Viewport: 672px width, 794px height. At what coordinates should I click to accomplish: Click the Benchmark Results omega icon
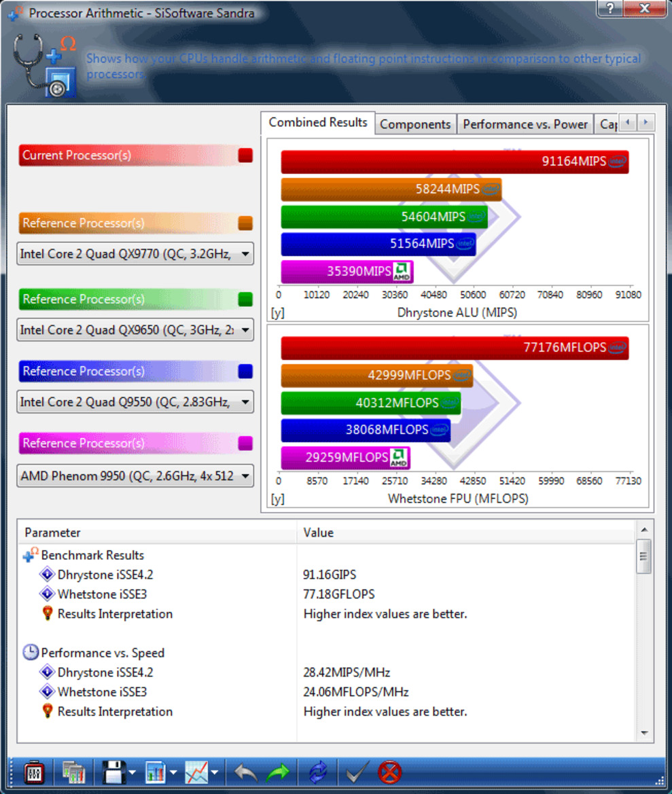[x=31, y=554]
